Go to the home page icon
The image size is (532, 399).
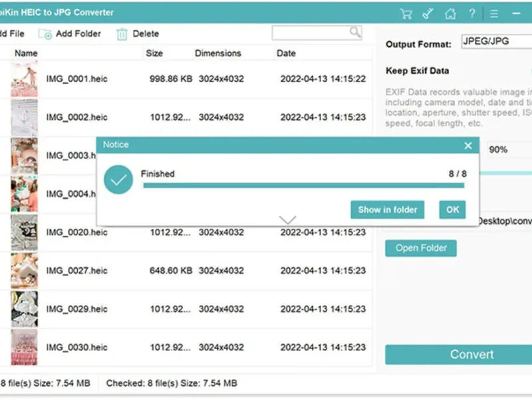point(450,14)
